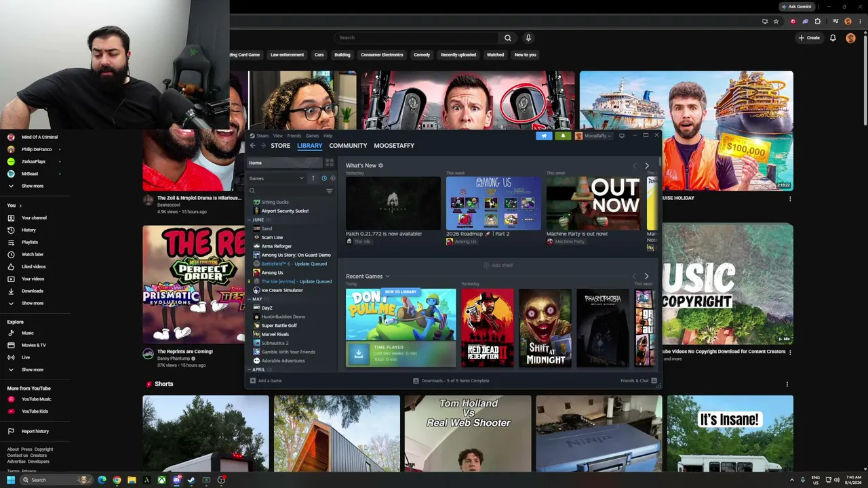This screenshot has width=868, height=488.
Task: Switch to the STORE tab in Steam
Action: click(281, 146)
